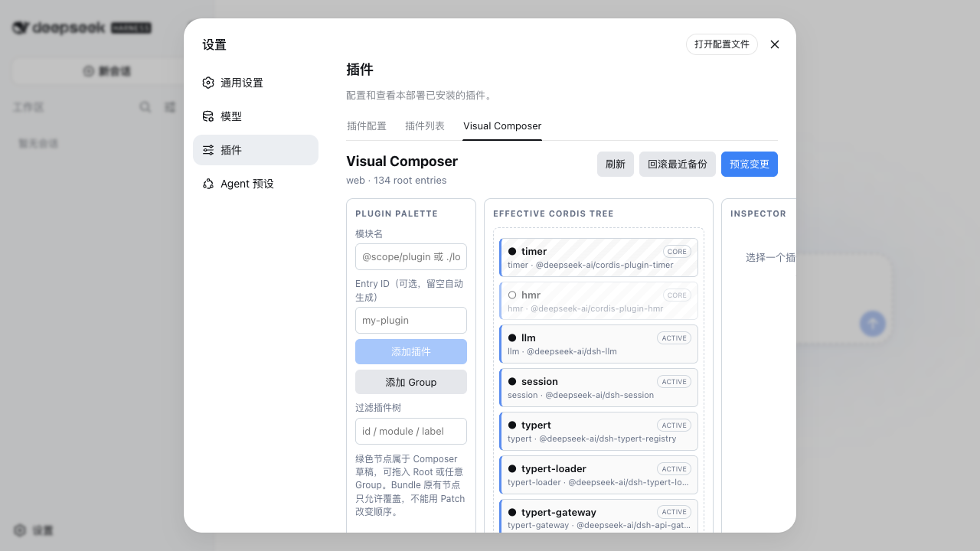Click the icon right of workspace search
Screen dimensions: 980x551
tap(170, 107)
